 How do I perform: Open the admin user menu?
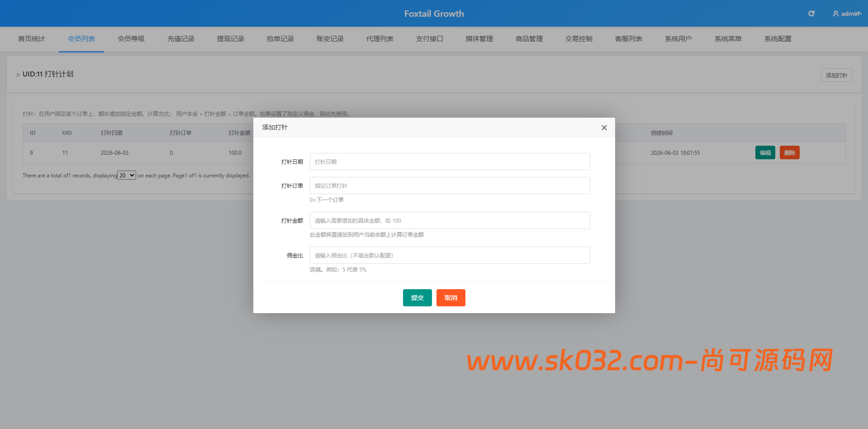point(847,14)
